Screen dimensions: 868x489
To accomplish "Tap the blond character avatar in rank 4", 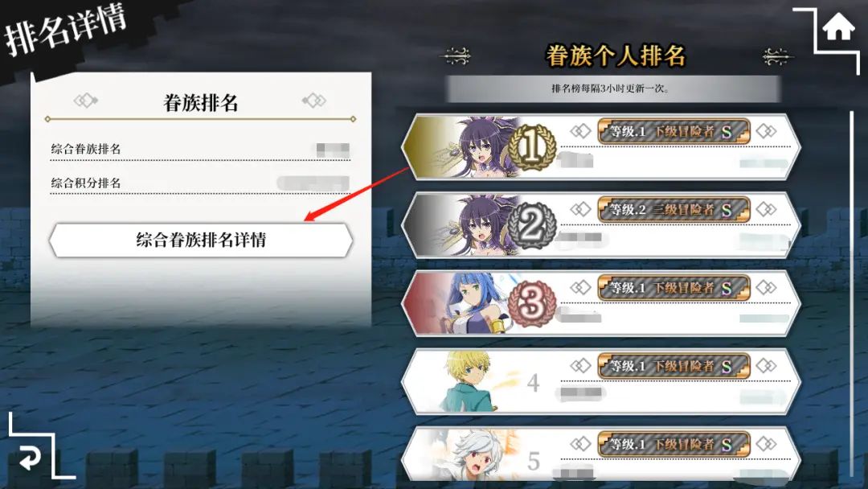I will click(x=470, y=381).
